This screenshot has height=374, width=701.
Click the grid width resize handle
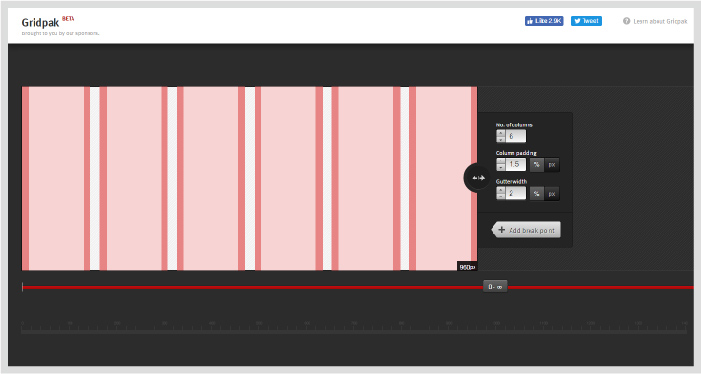[x=477, y=178]
